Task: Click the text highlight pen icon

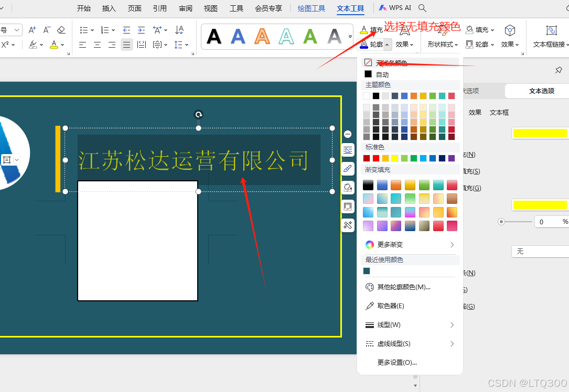Action: pos(33,45)
